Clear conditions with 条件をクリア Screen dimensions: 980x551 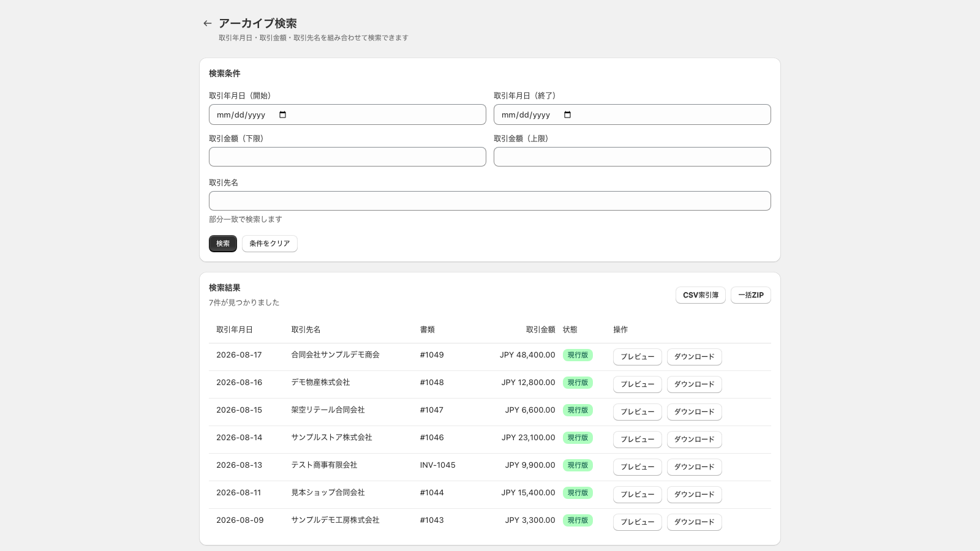(x=269, y=244)
